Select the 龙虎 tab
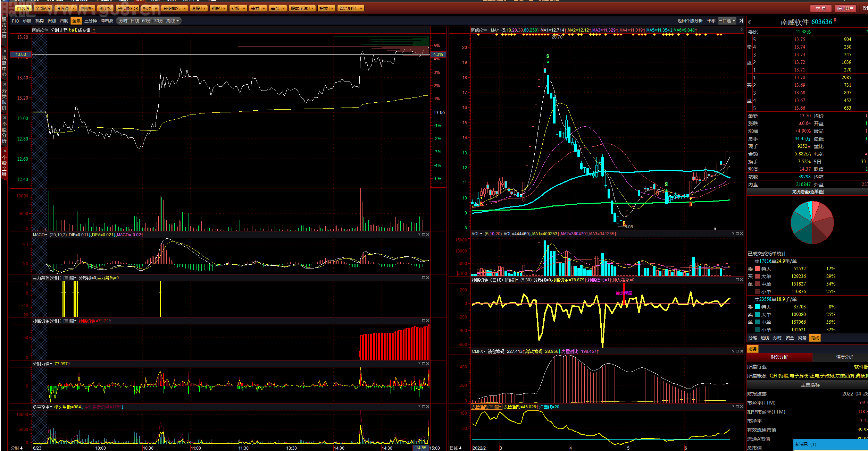The height and width of the screenshot is (451, 868). [815, 338]
